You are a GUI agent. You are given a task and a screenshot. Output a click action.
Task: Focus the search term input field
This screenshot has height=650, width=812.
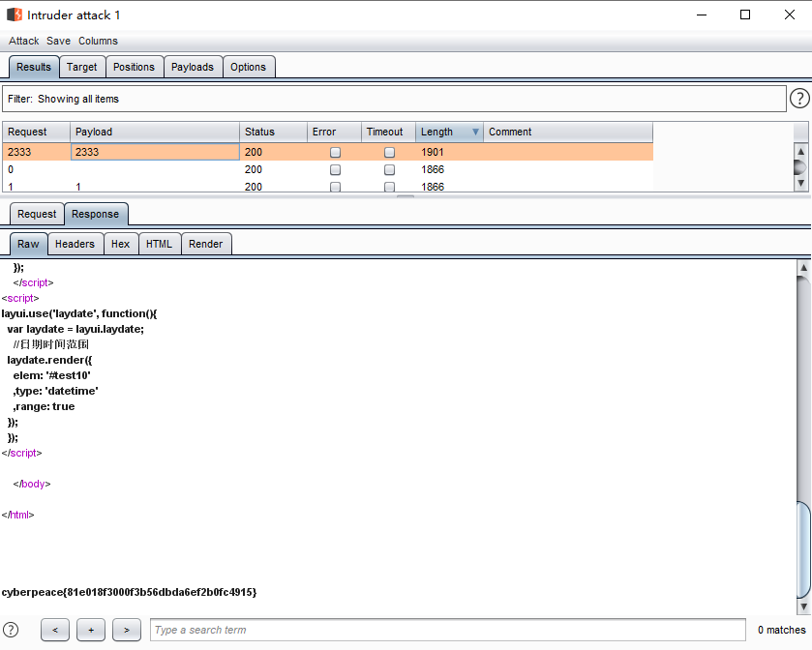point(447,630)
